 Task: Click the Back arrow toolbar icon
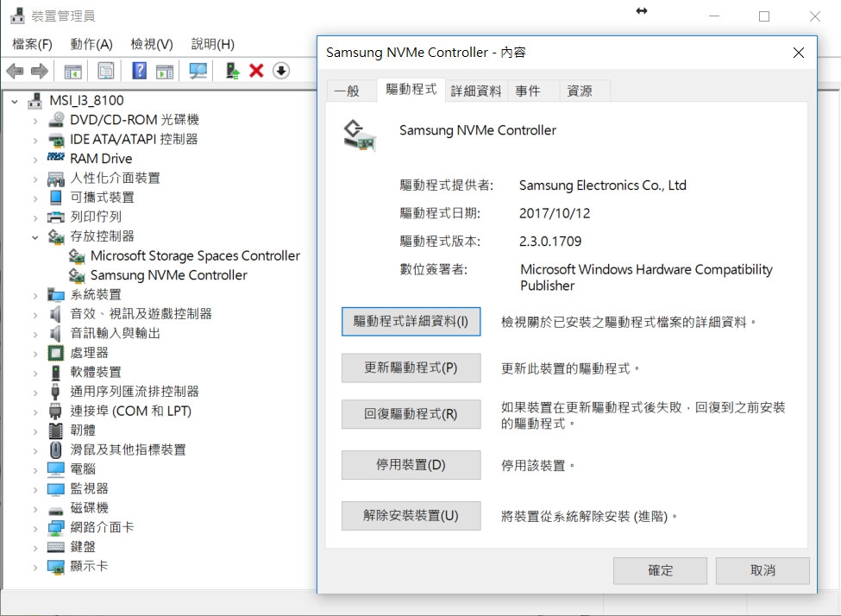point(15,71)
